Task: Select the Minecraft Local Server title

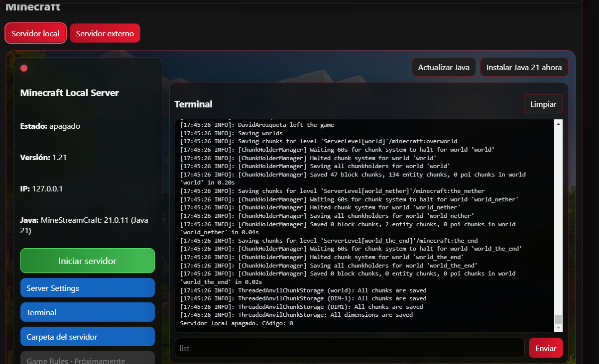Action: click(70, 93)
